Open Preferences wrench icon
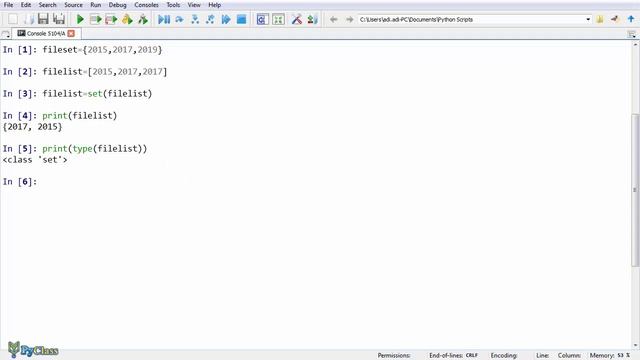640x360 pixels. [x=297, y=19]
